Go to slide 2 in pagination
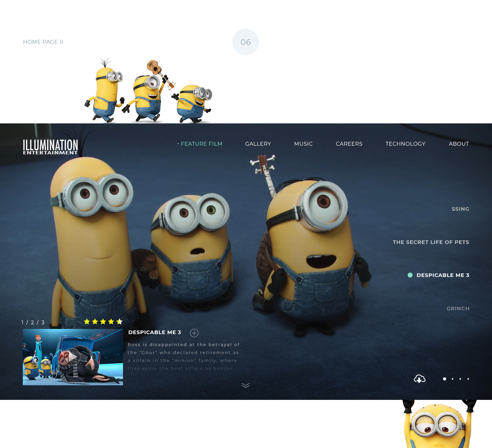 pos(33,322)
